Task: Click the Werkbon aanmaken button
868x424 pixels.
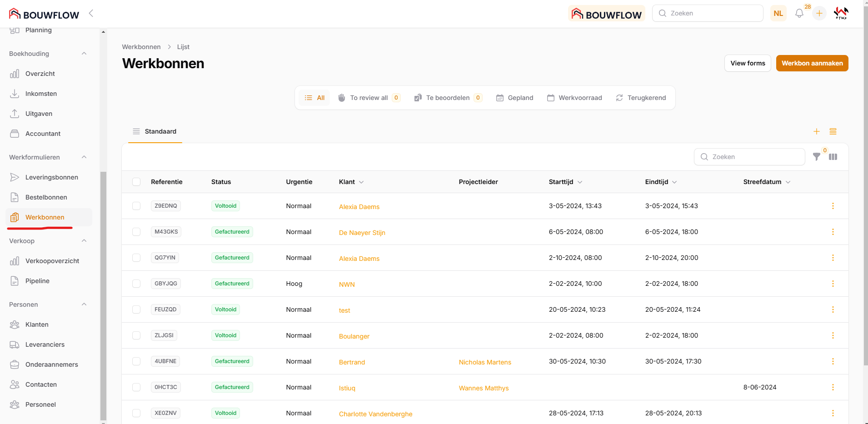Action: coord(812,63)
